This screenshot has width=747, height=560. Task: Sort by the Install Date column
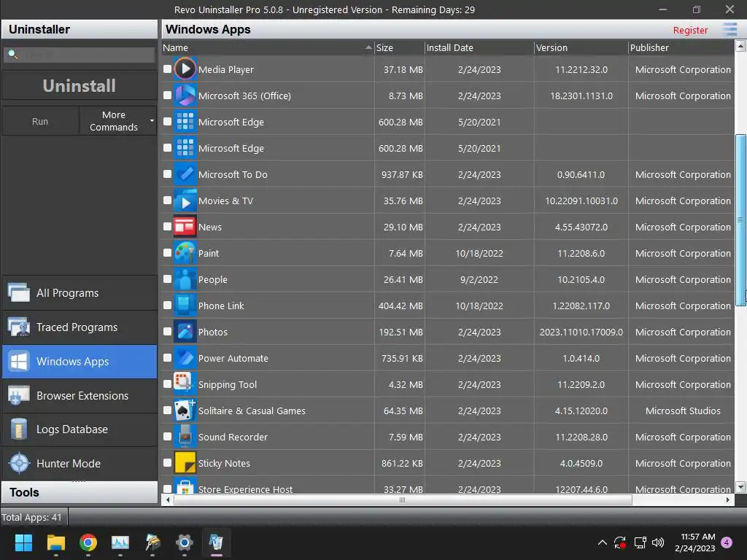pos(479,47)
